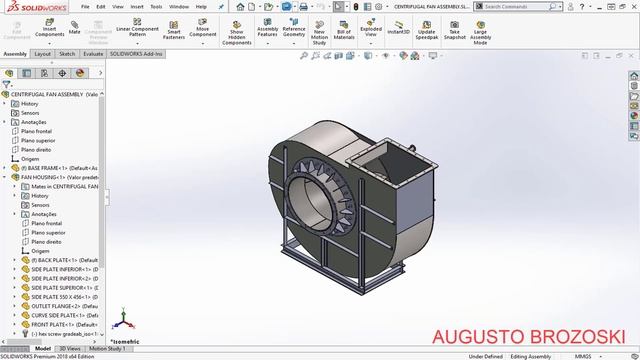Open PropertyManager panel tab

27,73
